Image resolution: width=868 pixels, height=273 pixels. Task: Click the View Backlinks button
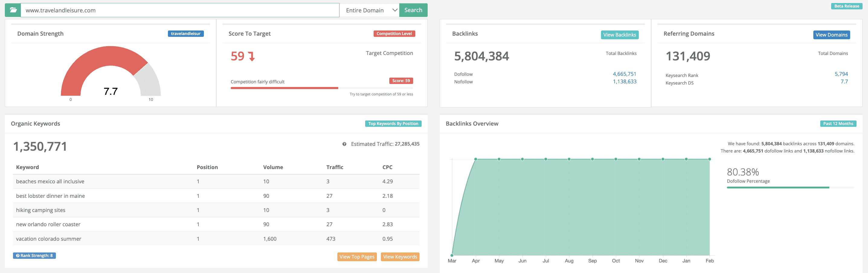[x=619, y=35]
